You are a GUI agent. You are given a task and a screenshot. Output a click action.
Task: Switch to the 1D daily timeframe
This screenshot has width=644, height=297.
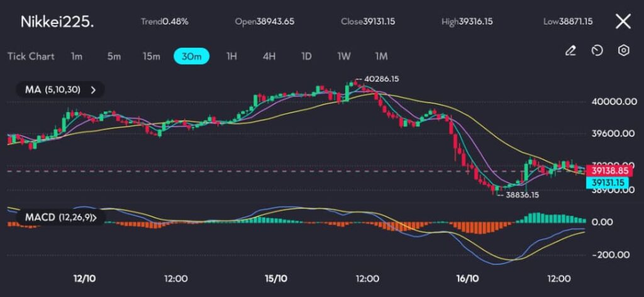click(306, 57)
